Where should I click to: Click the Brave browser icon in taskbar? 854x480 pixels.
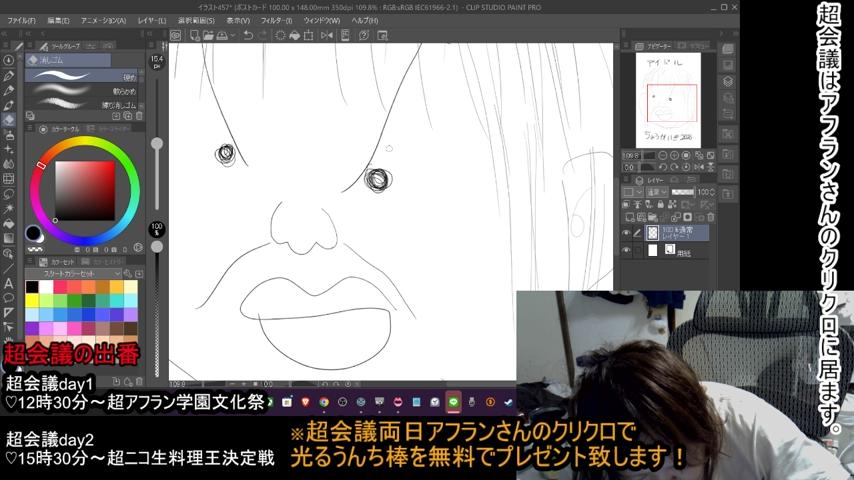[305, 402]
